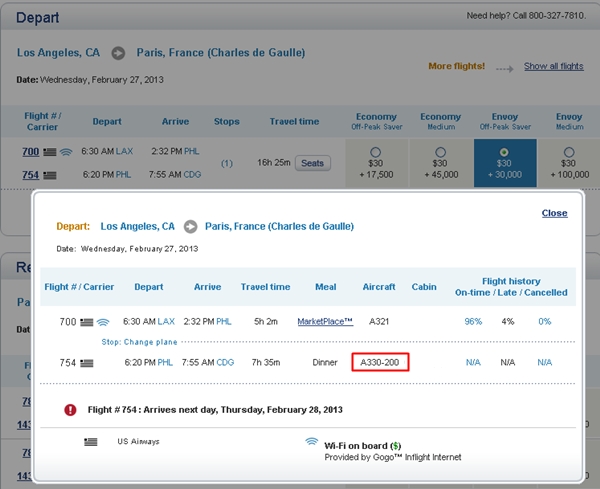Click carrier flag icon for flight 754 in popup
Viewport: 600px width, 489px height.
[x=86, y=363]
